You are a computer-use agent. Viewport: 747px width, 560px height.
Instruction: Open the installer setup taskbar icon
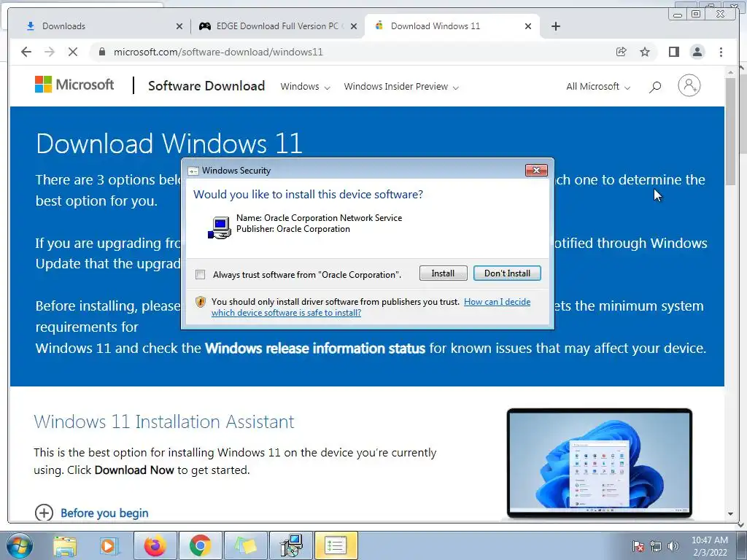pyautogui.click(x=291, y=545)
